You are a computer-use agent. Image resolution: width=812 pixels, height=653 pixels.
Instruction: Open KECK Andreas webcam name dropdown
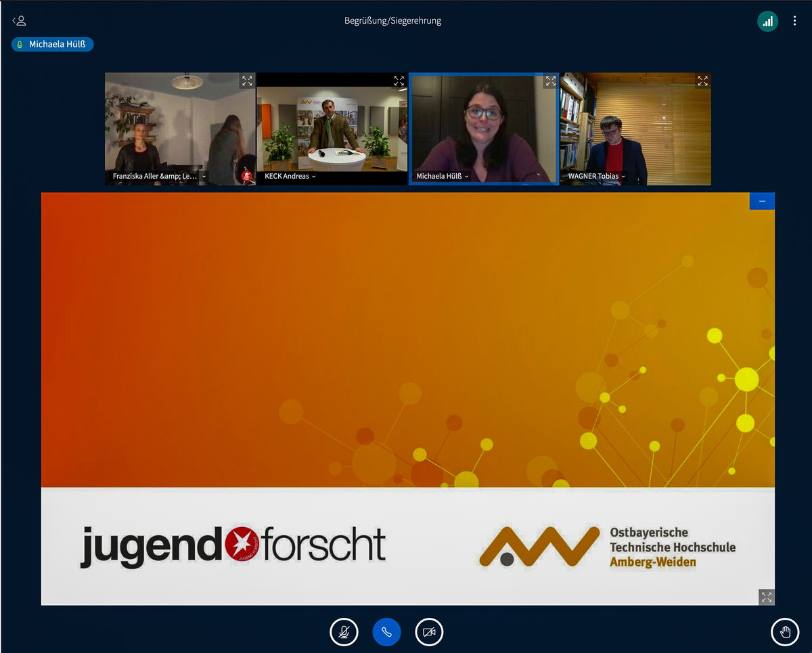pos(290,177)
